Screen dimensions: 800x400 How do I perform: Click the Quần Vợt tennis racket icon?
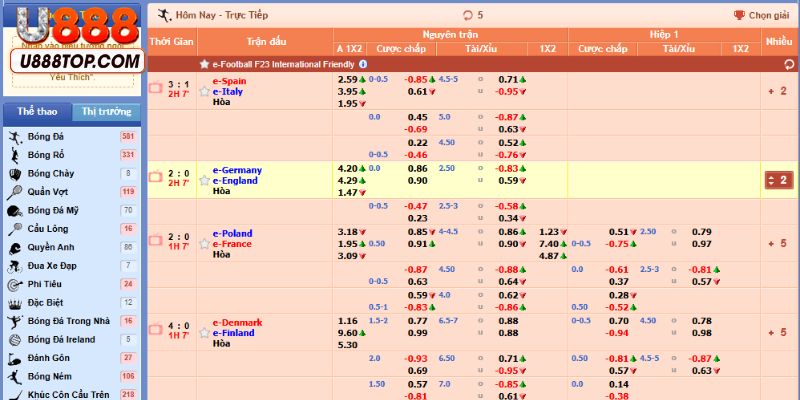tap(16, 192)
